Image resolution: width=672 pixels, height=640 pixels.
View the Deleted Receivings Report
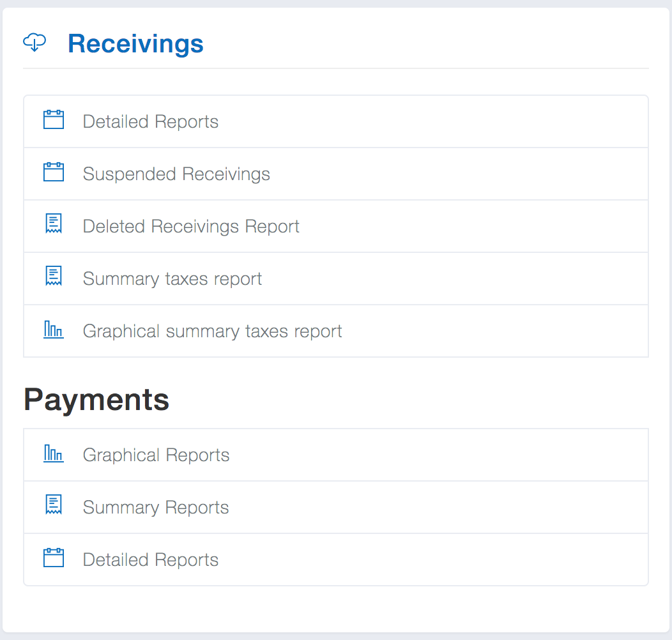click(191, 227)
